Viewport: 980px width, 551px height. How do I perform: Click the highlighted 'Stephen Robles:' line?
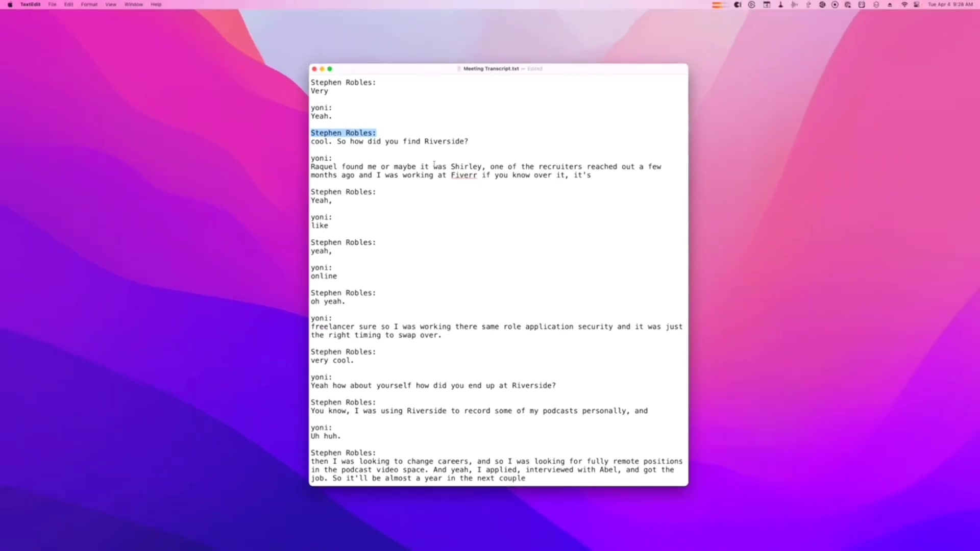point(343,133)
